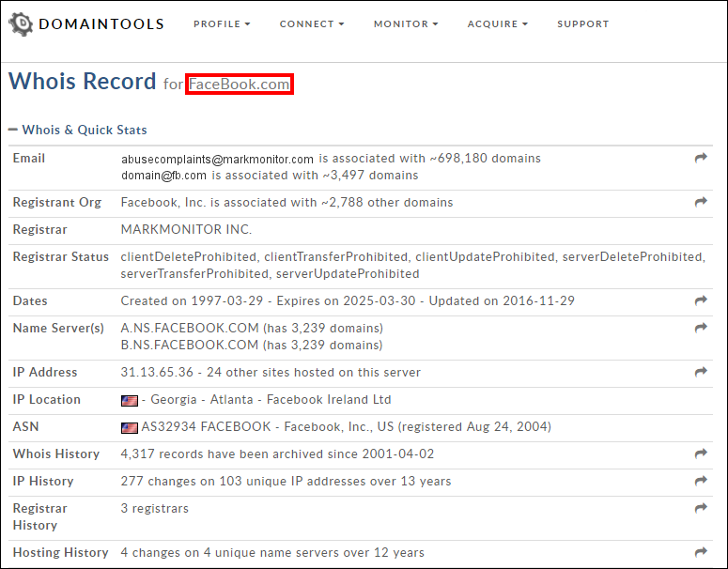Screen dimensions: 728x569
Task: Click the IP Location row label
Action: pyautogui.click(x=46, y=400)
